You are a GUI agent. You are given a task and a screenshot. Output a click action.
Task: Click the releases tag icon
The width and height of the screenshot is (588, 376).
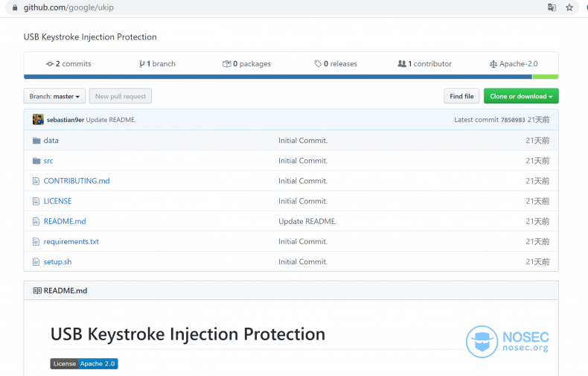pyautogui.click(x=318, y=64)
